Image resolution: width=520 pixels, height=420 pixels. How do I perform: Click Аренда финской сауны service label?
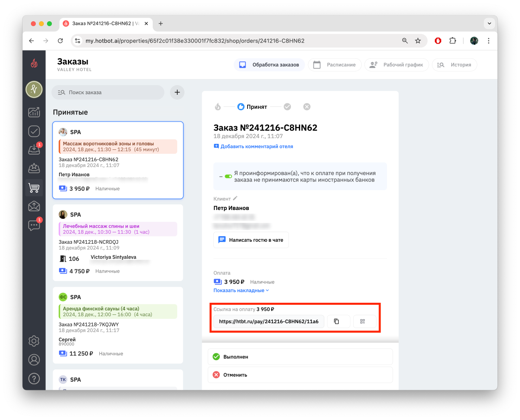(x=101, y=308)
